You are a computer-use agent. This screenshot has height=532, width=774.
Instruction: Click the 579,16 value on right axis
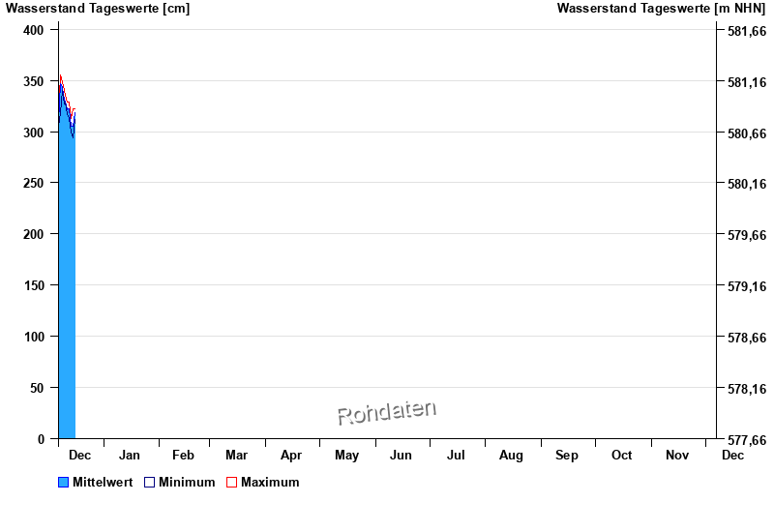[747, 286]
